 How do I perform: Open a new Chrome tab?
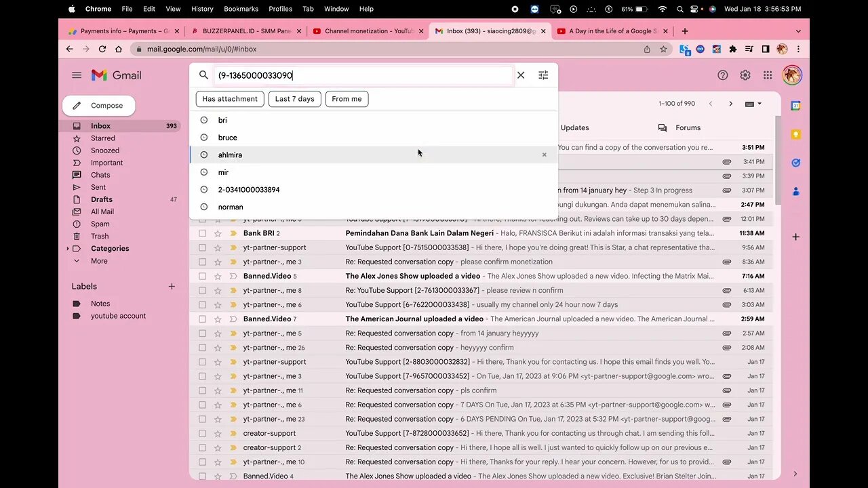(x=685, y=31)
